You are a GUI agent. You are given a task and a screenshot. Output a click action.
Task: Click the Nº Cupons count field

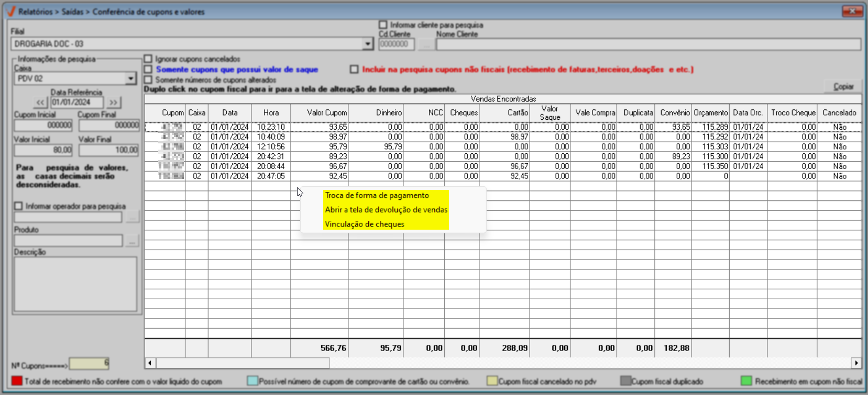pos(89,363)
